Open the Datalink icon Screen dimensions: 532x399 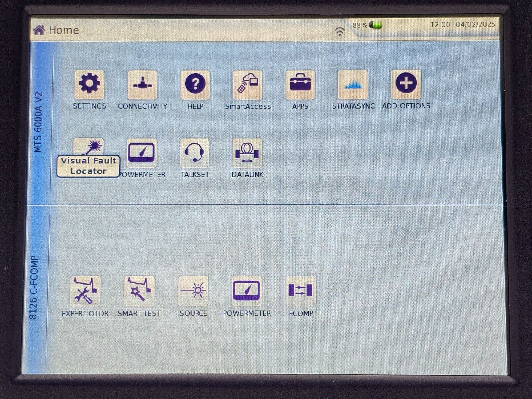click(x=247, y=153)
